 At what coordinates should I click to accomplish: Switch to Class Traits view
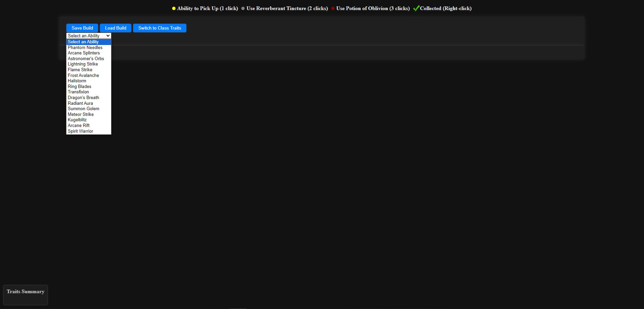coord(160,28)
